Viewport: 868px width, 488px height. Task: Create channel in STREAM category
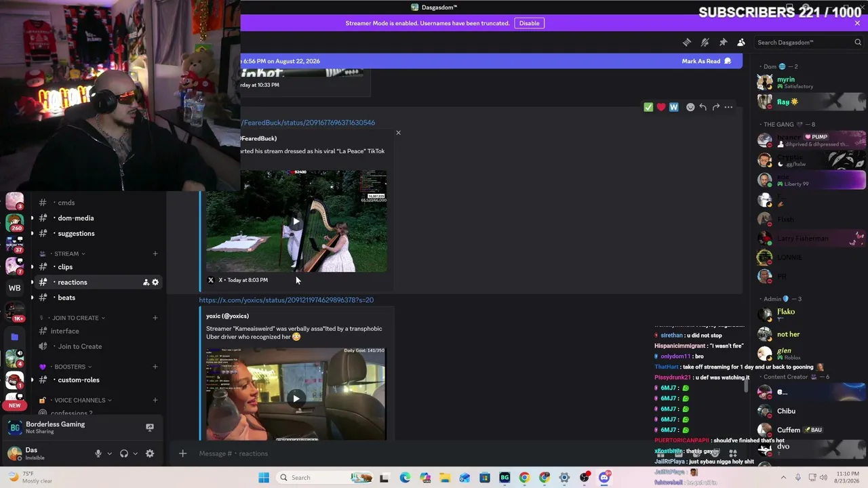[x=155, y=253]
